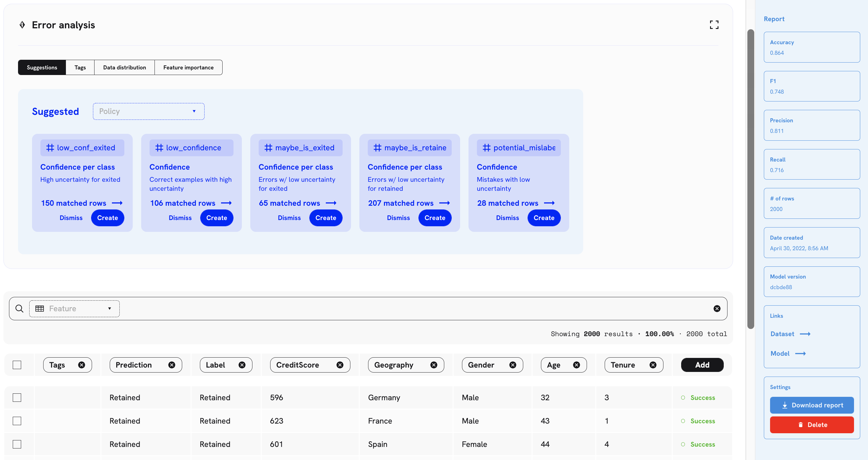Toggle the select-all rows checkbox
The width and height of the screenshot is (868, 460).
pyautogui.click(x=17, y=365)
